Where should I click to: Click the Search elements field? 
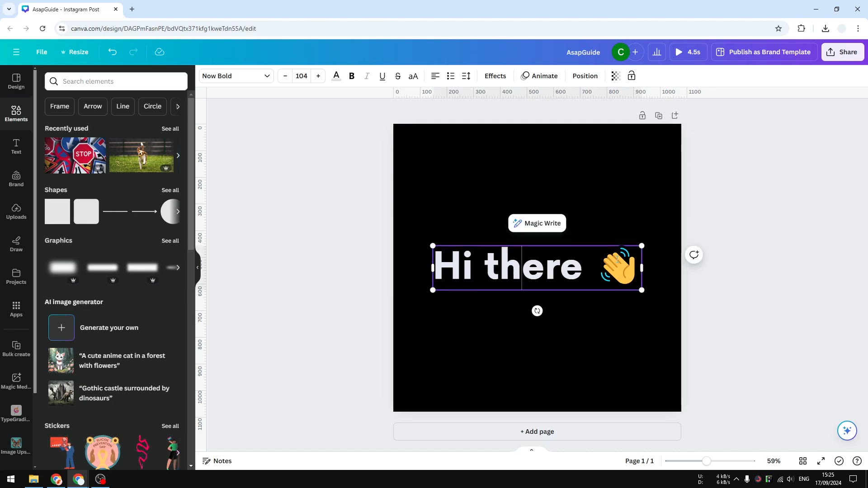click(116, 81)
